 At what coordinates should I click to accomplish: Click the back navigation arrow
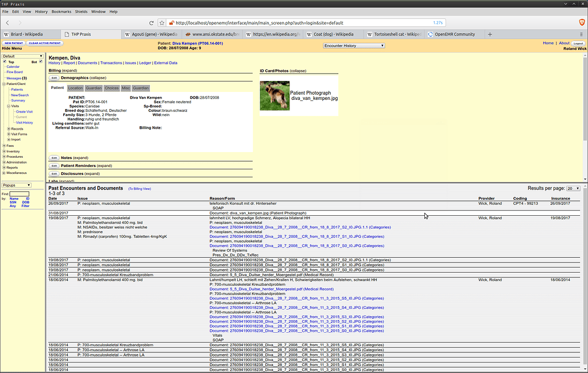coord(6,23)
